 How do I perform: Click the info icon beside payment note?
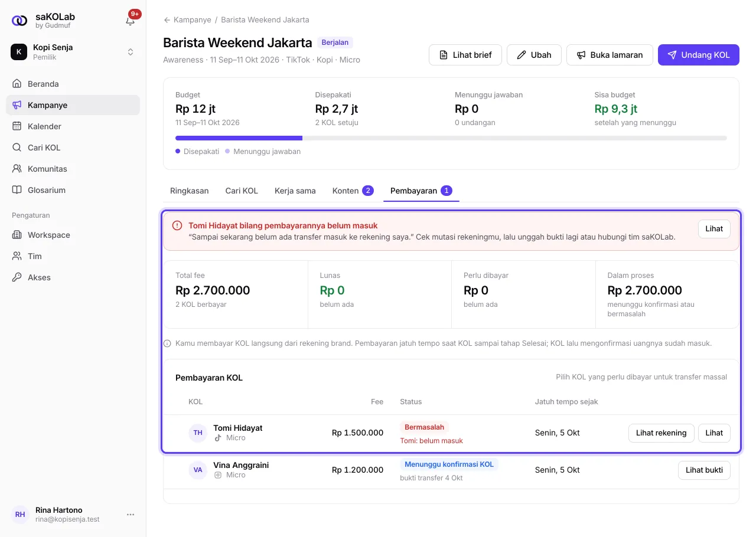tap(167, 343)
